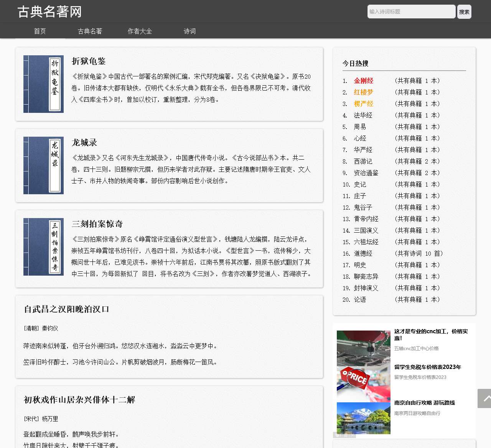
Task: Open the 龙城录 book cover image
Action: pos(43,165)
